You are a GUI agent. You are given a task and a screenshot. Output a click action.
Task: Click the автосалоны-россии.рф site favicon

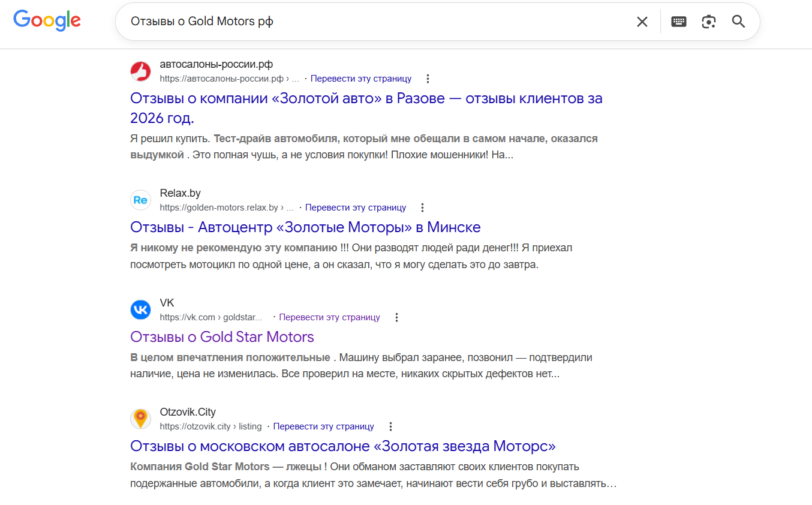[x=140, y=71]
